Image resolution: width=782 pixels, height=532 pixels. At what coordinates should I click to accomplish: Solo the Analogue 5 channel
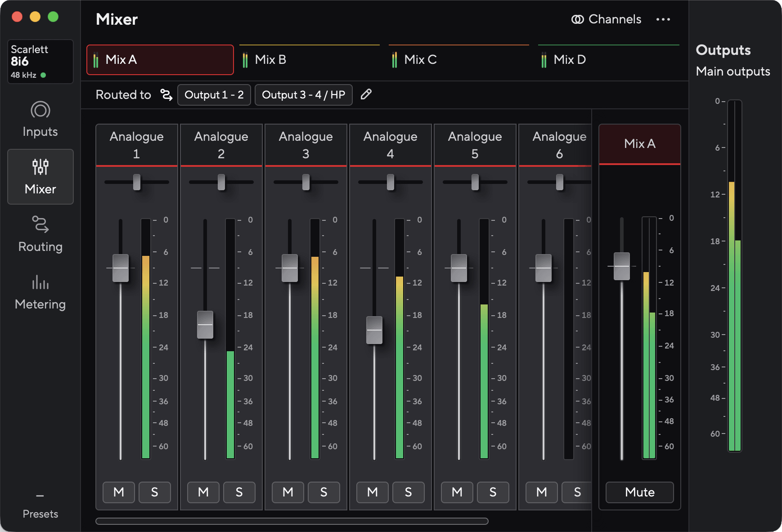coord(493,492)
